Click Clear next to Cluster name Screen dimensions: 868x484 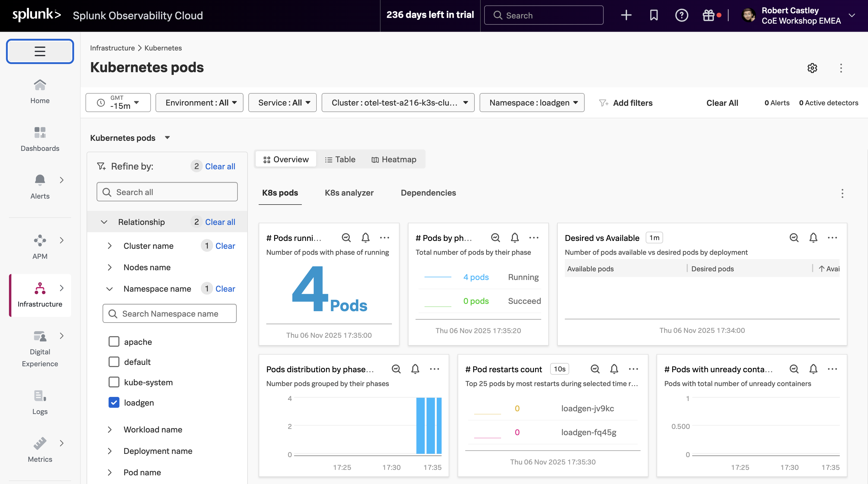225,246
